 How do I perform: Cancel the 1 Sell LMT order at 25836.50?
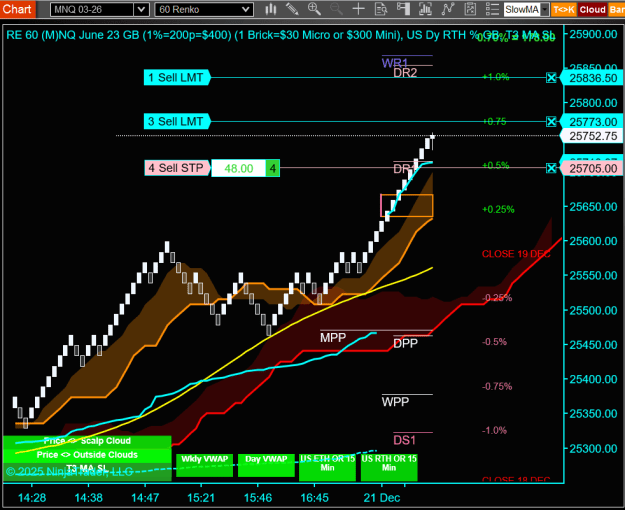(x=551, y=78)
